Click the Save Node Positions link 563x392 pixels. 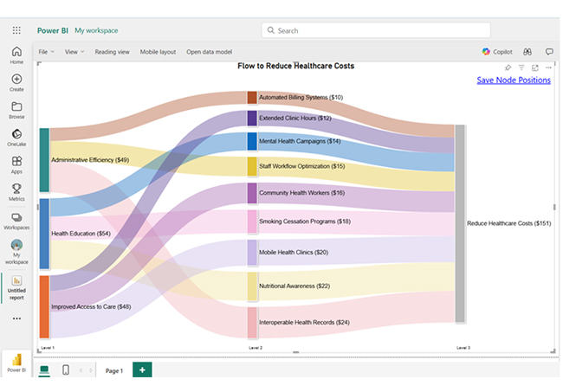(513, 80)
